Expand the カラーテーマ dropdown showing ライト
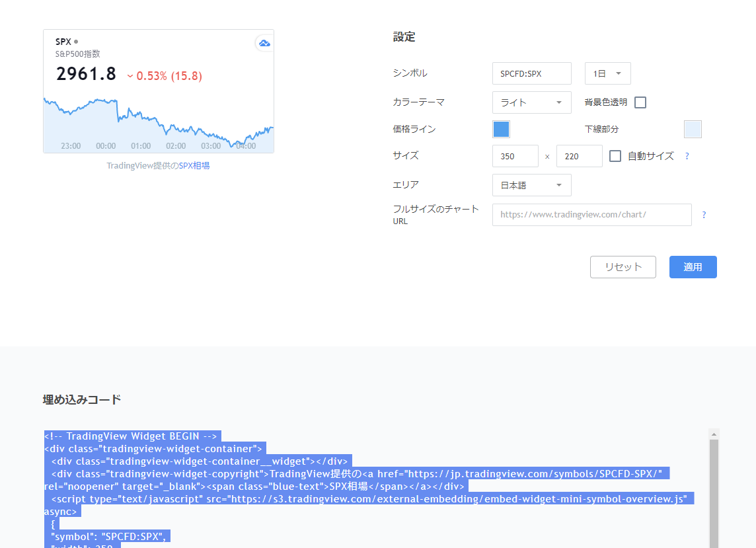The width and height of the screenshot is (756, 548). [x=531, y=102]
